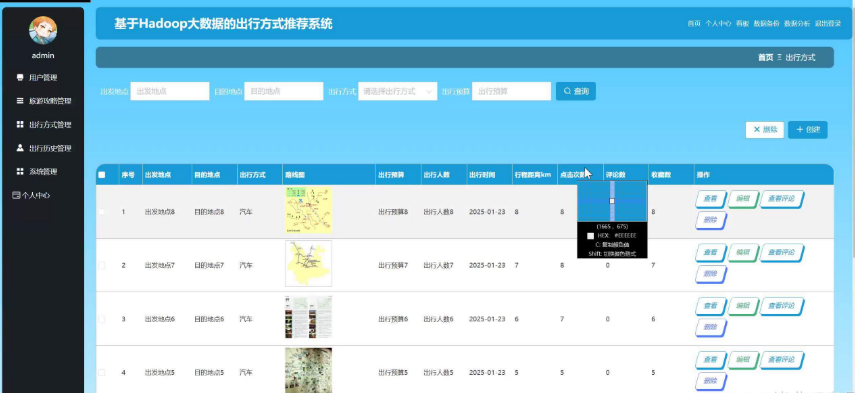Viewport: 855px width, 393px height.
Task: Click the 出行预算6 cell
Action: pyautogui.click(x=393, y=319)
